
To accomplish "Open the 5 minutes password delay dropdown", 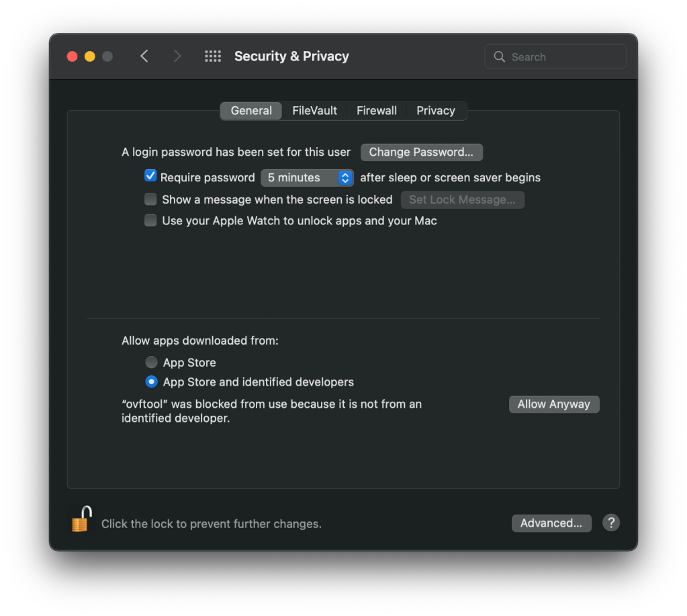I will [x=307, y=178].
